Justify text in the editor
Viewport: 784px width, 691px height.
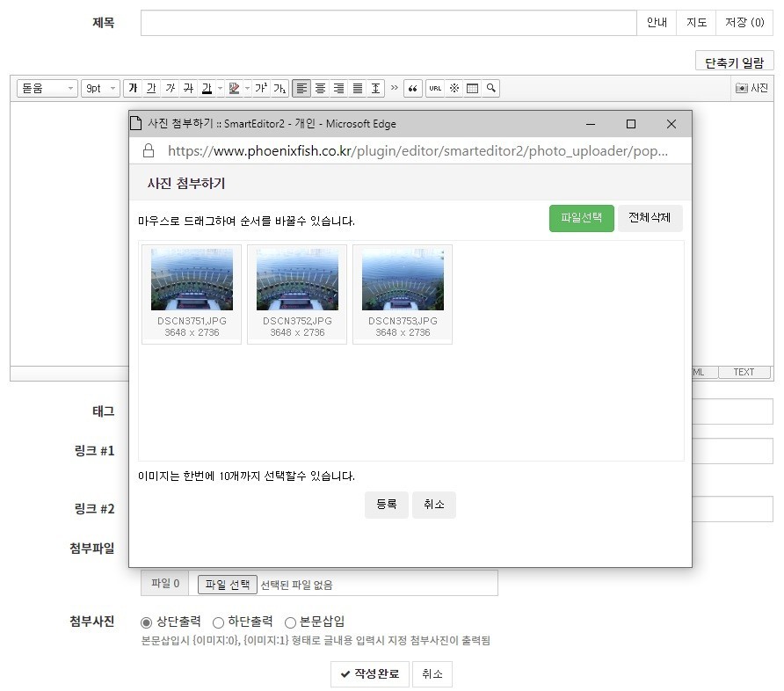pos(357,89)
